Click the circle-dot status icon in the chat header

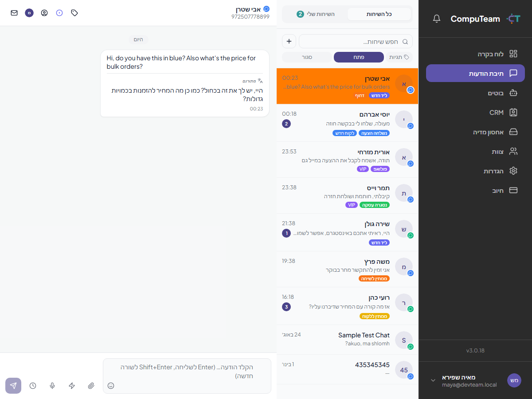coord(59,13)
